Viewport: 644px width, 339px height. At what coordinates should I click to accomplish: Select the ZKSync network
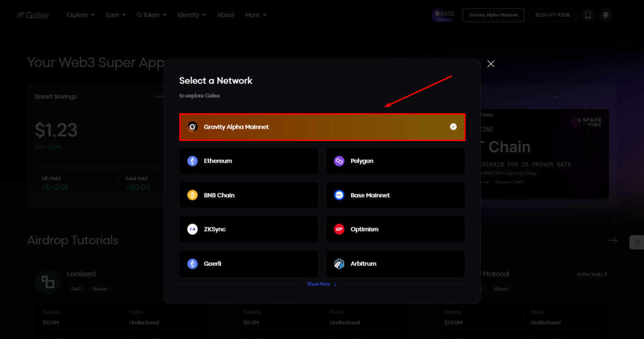(x=249, y=229)
